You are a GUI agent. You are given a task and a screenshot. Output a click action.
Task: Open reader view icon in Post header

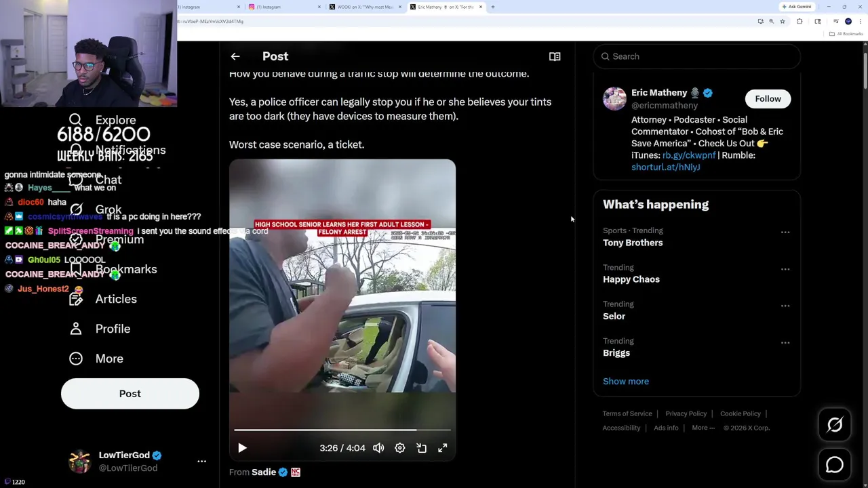[555, 57]
